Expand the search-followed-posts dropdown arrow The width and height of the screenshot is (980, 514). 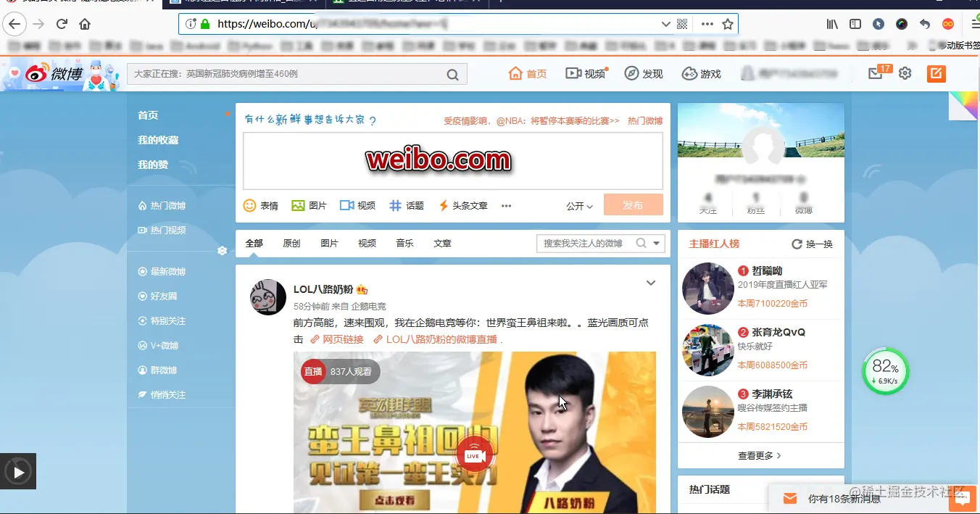click(x=657, y=244)
